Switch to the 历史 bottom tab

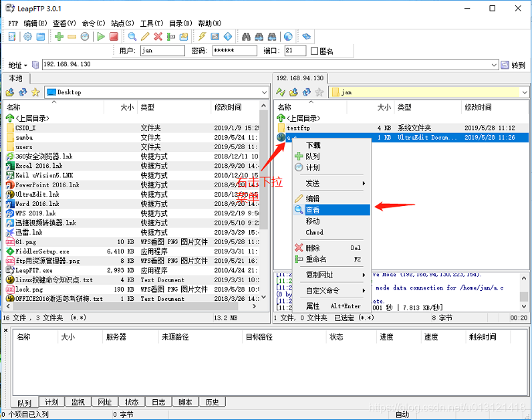click(x=212, y=402)
